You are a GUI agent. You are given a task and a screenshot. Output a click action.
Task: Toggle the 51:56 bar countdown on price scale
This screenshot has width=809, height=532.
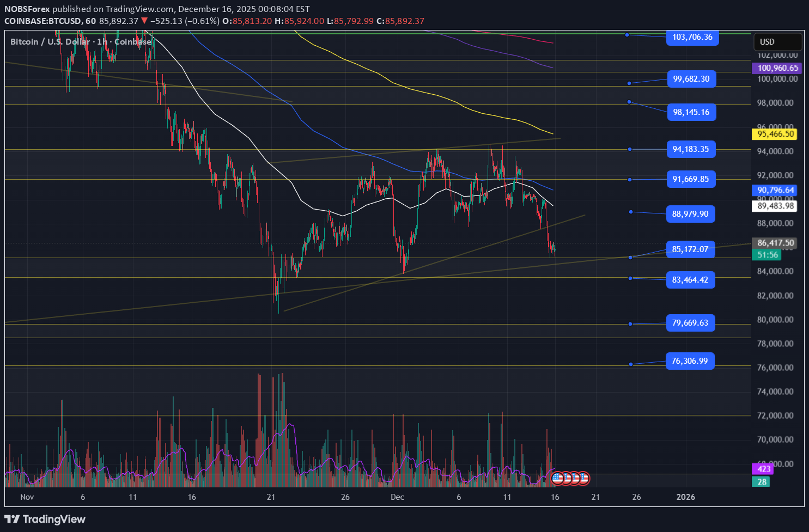(x=767, y=255)
